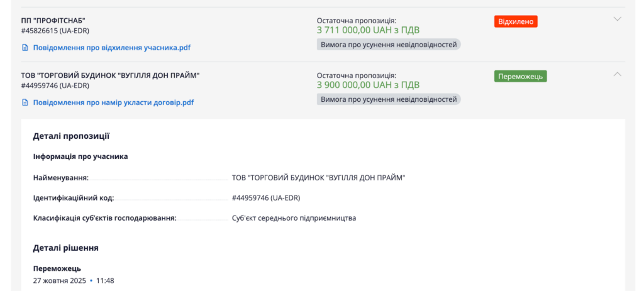Click "Суб'єкт середнього підприємництва" classification value
The image size is (644, 291).
coord(294,218)
